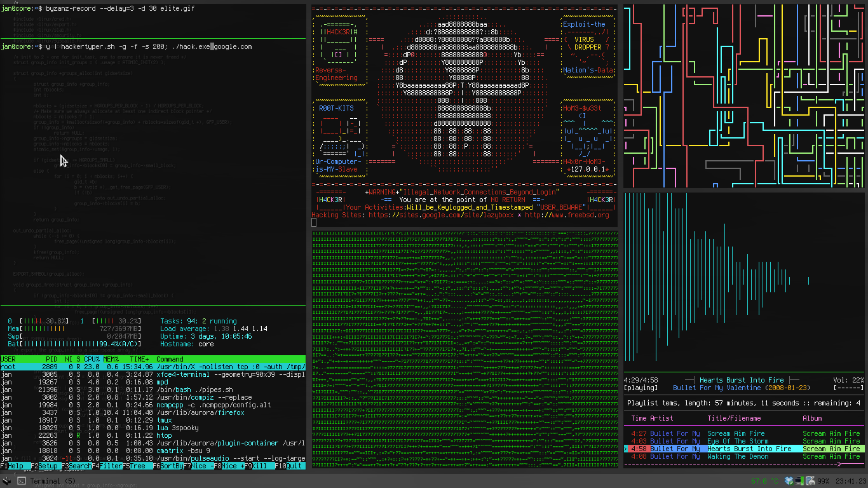
Task: Open the SortBy menu in htop
Action: click(x=172, y=466)
